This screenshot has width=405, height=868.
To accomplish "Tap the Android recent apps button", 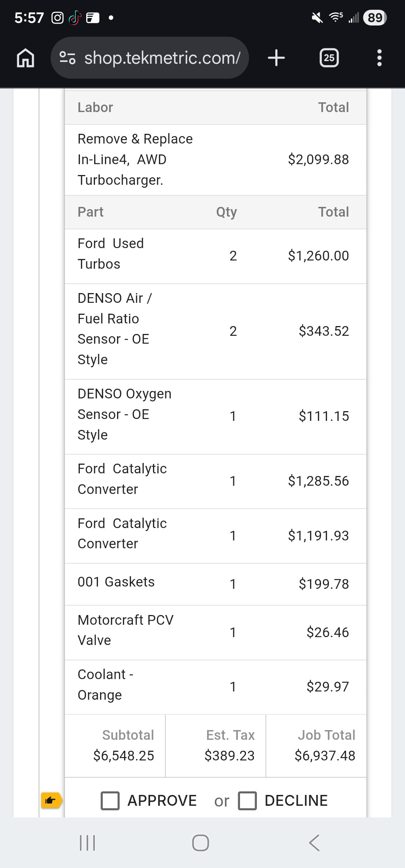I will [x=87, y=843].
